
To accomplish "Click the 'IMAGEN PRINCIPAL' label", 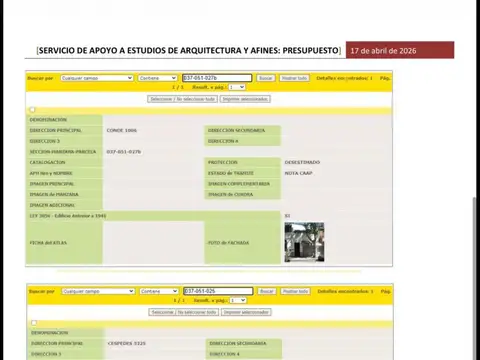I will 52,184.
